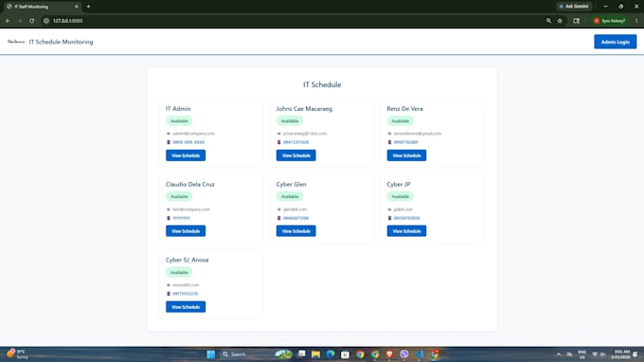Click the Claudio Dela Cruz card name
The height and width of the screenshot is (362, 644).
189,184
